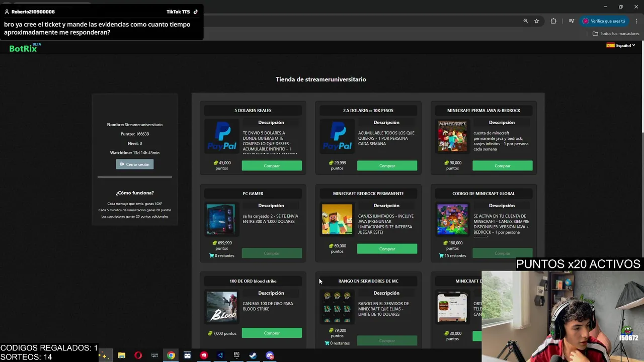Open Steam from the taskbar
The image size is (644, 362).
click(x=253, y=355)
